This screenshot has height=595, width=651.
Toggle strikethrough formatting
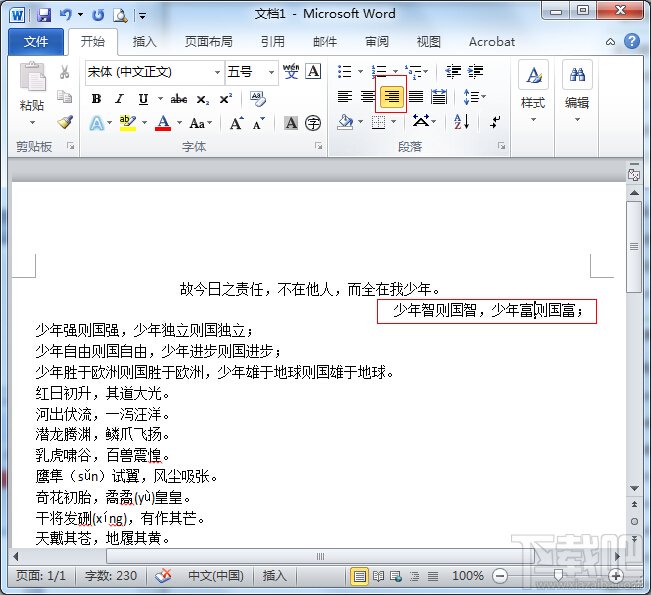179,99
